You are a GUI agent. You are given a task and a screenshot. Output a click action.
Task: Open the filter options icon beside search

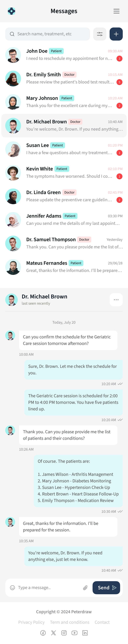(100, 34)
